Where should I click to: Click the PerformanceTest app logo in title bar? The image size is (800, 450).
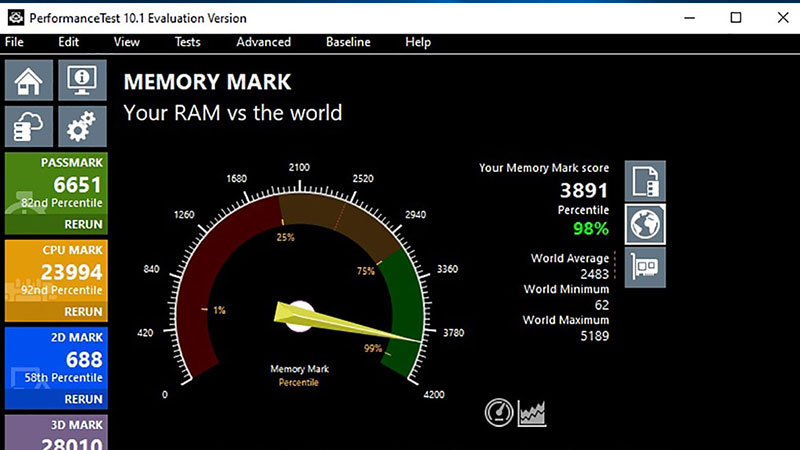point(16,18)
